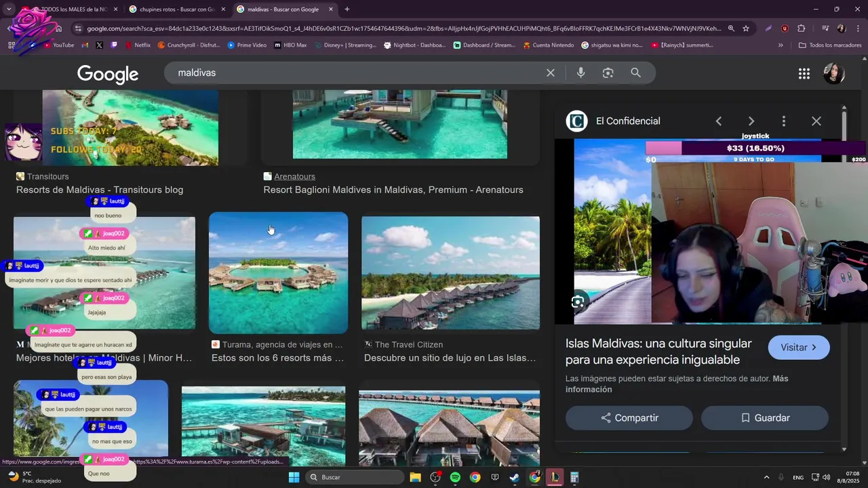This screenshot has width=868, height=488.
Task: Open Calculator from the taskbar
Action: pyautogui.click(x=574, y=477)
